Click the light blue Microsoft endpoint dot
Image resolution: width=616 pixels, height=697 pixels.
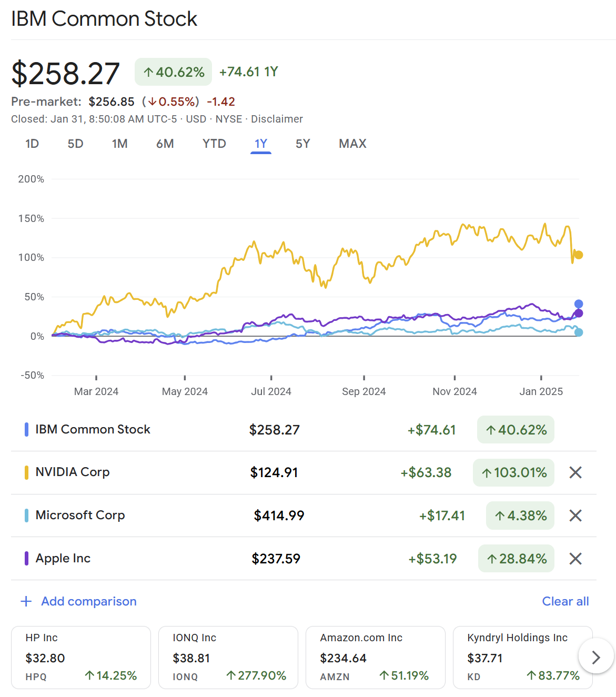pos(579,332)
